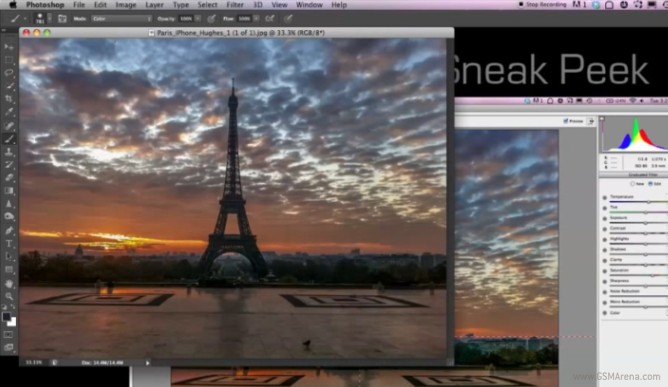Click the minus button beside Saturation
The width and height of the screenshot is (668, 387).
[605, 271]
